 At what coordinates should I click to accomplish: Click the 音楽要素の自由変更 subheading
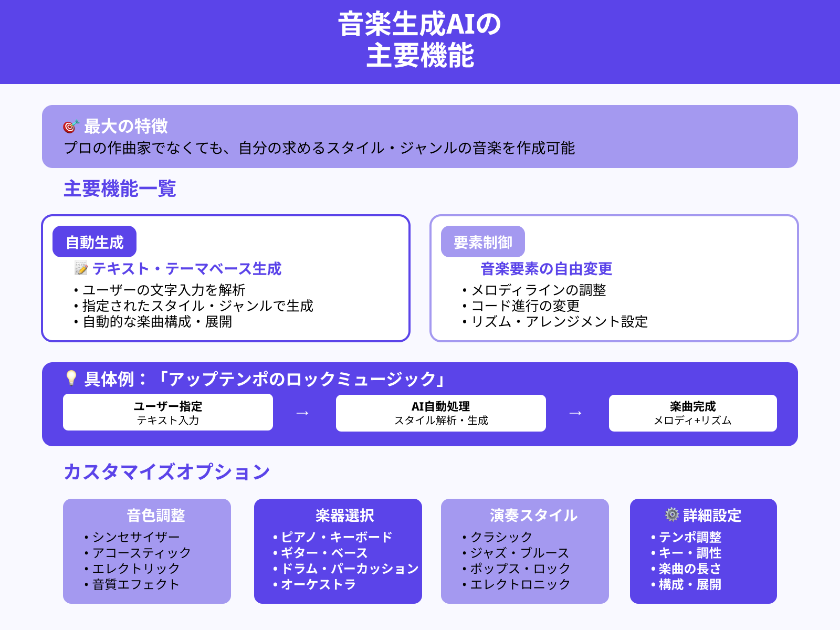tap(547, 269)
